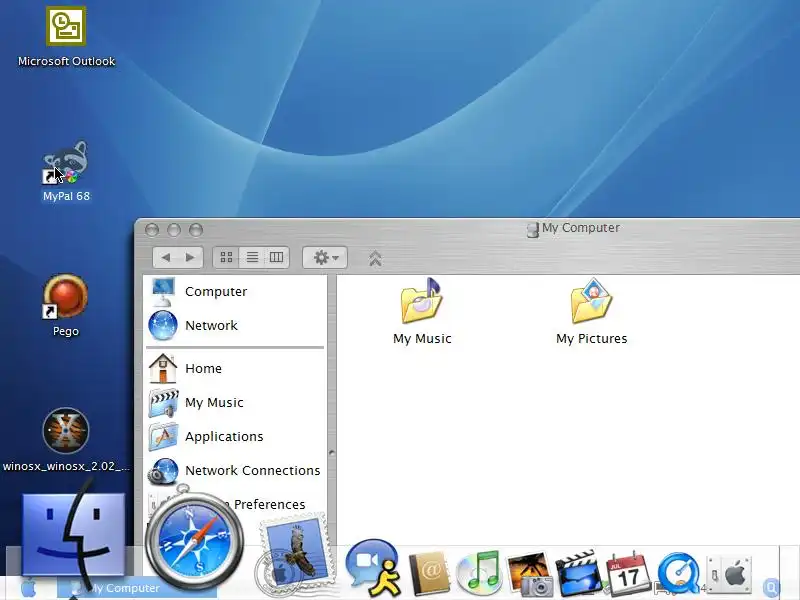Click the double up-chevron toolbar button
Image resolution: width=800 pixels, height=600 pixels.
(375, 258)
